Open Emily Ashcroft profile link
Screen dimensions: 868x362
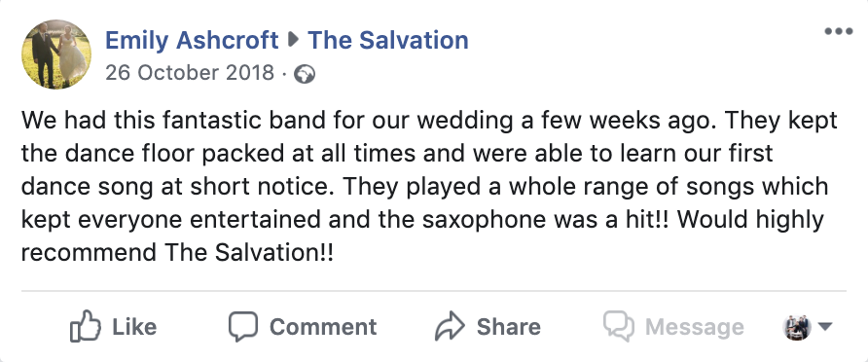tap(192, 41)
